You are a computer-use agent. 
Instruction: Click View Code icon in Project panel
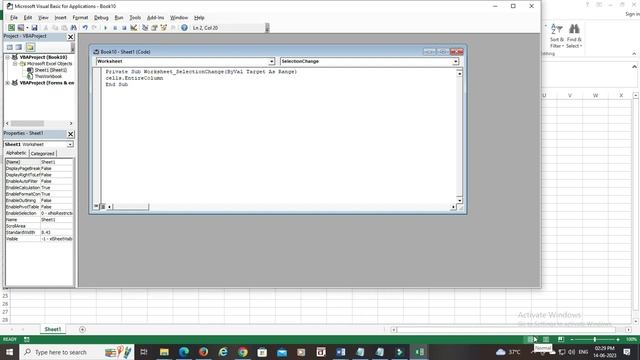(x=9, y=47)
